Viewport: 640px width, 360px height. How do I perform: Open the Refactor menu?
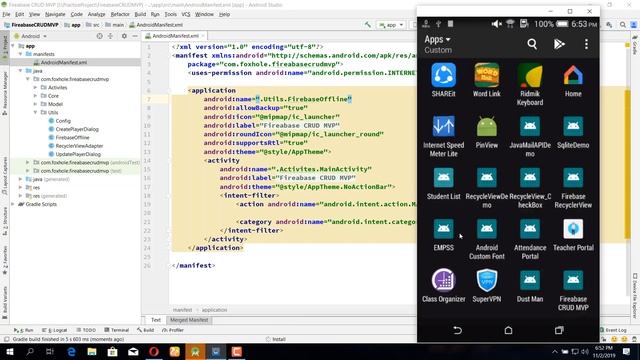tap(120, 14)
